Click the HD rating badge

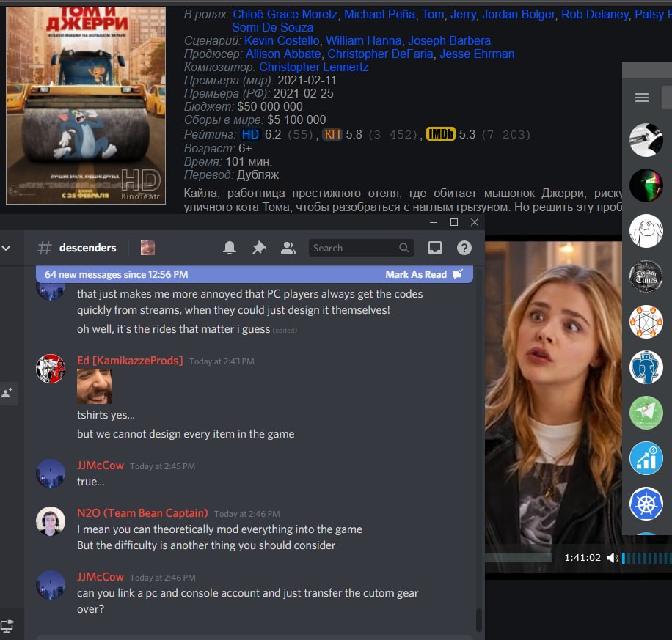[x=250, y=134]
